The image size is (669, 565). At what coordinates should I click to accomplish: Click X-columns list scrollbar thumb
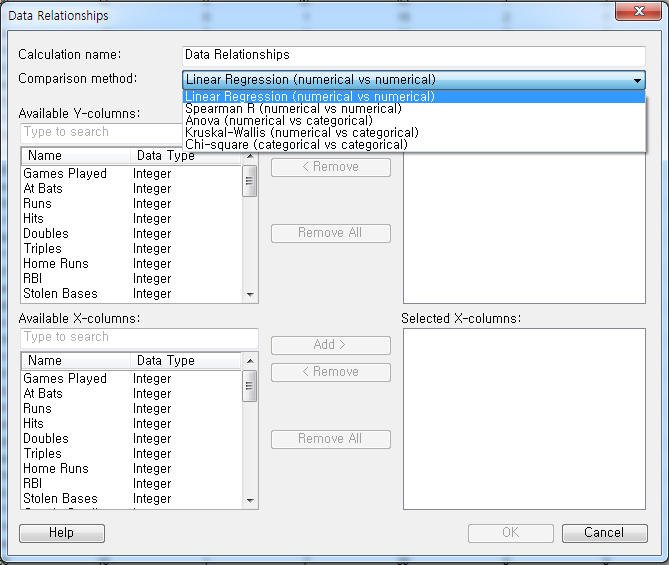(250, 386)
